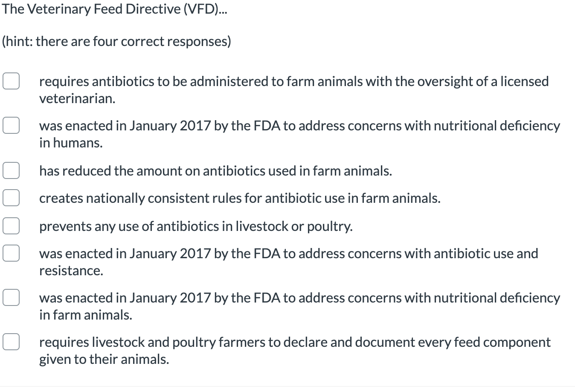
Task: Check the nutritional deficiency in farm animals option
Action: point(12,297)
